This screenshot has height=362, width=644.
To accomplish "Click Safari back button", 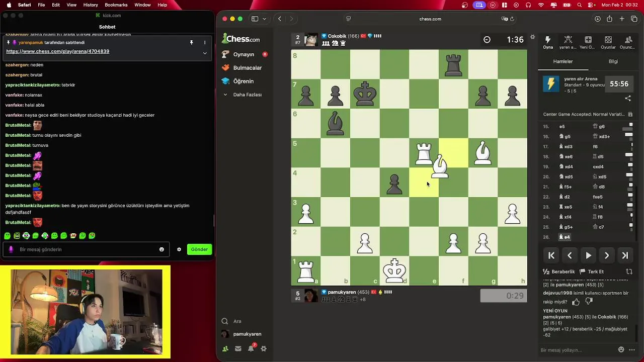I will click(280, 19).
